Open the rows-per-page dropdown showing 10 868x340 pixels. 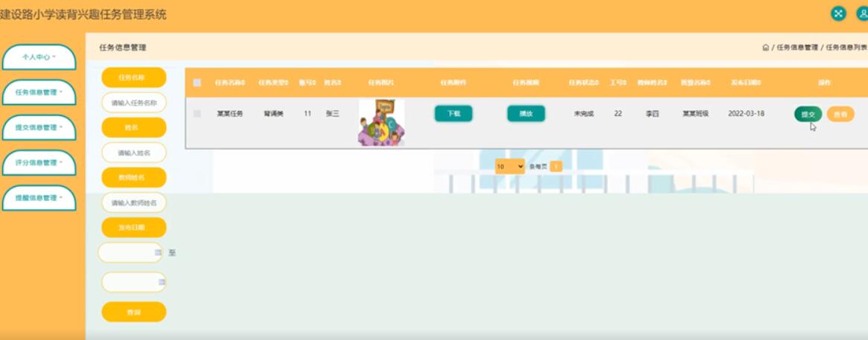(x=510, y=167)
